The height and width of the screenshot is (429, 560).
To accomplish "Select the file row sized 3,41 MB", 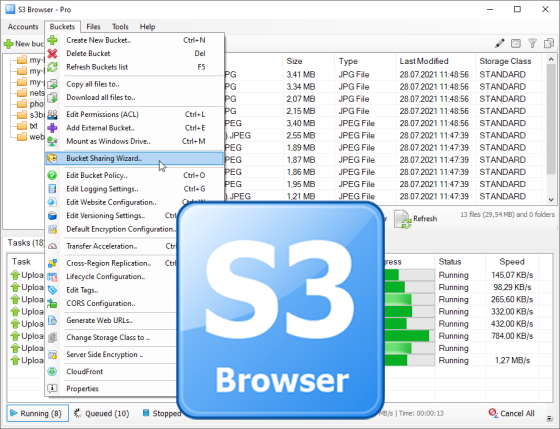I will tap(382, 75).
